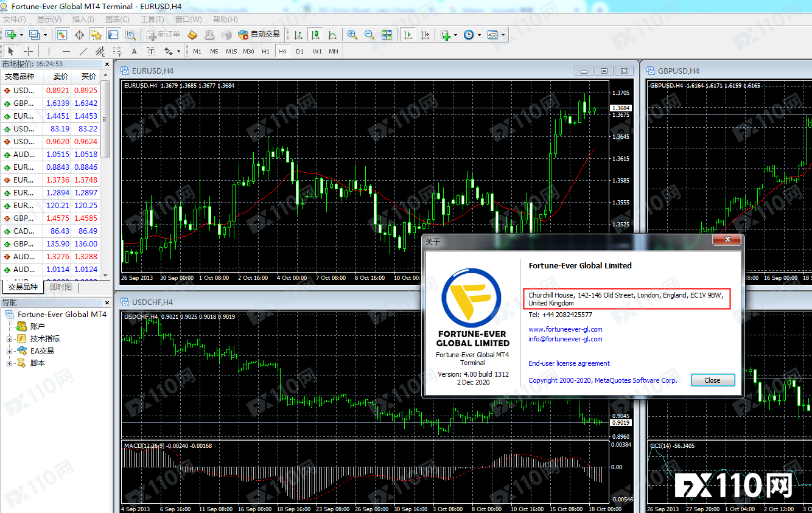812x513 pixels.
Task: Open the 插入(I) menu
Action: click(x=83, y=19)
